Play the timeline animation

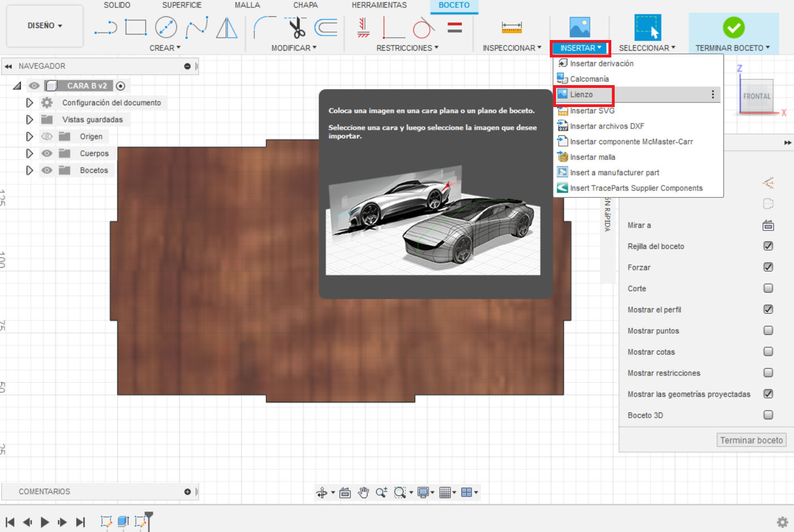pyautogui.click(x=45, y=522)
